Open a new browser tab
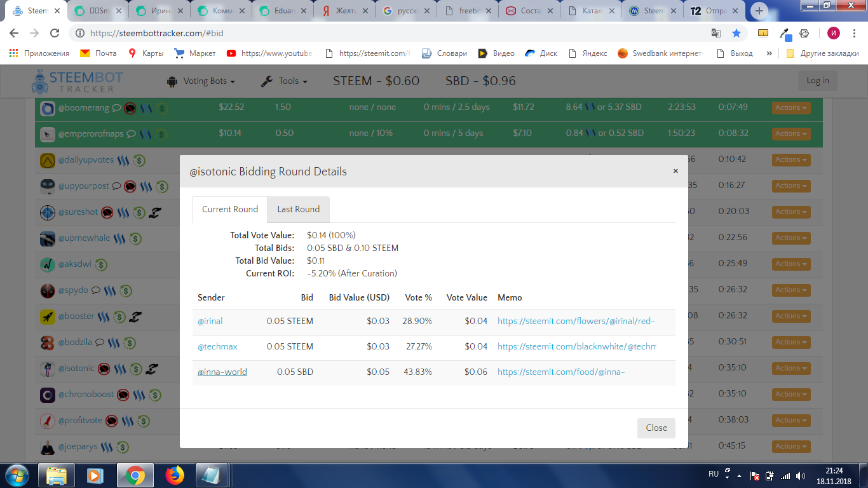Screen dimensions: 868x488 (x=759, y=11)
